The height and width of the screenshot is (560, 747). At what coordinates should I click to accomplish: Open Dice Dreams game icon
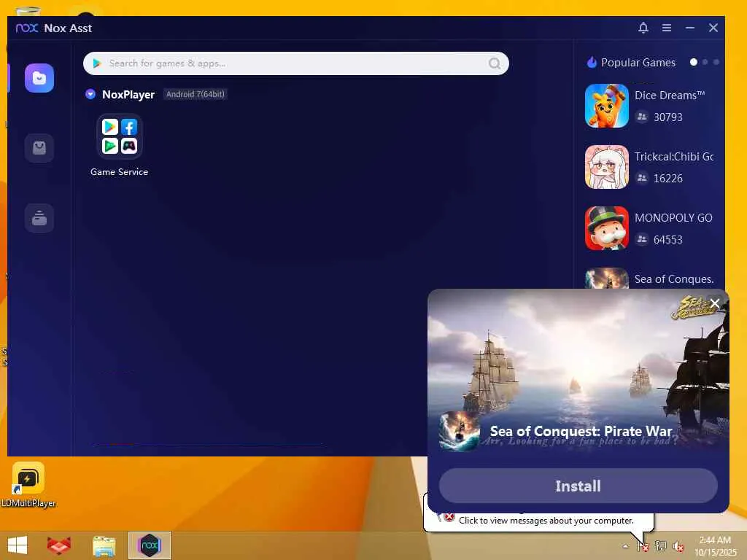coord(606,106)
